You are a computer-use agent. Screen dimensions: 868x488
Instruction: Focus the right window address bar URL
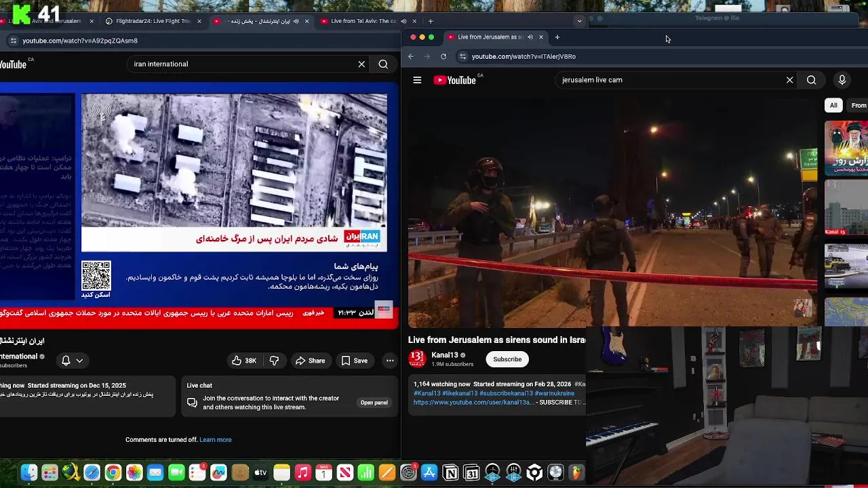click(x=524, y=56)
